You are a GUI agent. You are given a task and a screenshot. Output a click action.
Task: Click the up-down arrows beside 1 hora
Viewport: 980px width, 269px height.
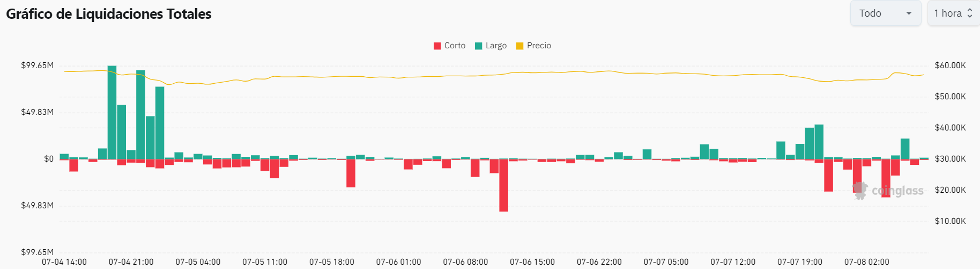tap(970, 13)
